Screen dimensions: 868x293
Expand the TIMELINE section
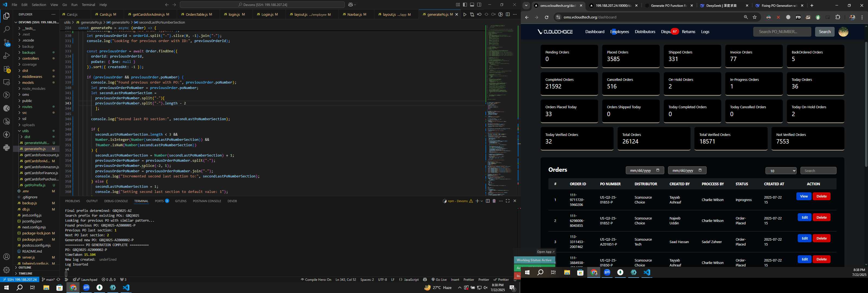tap(25, 273)
